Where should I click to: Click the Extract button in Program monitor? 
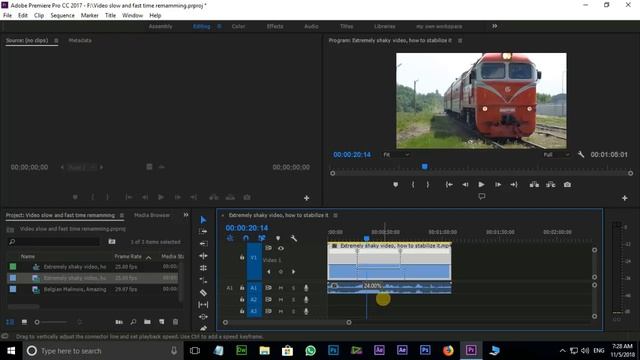pos(551,184)
